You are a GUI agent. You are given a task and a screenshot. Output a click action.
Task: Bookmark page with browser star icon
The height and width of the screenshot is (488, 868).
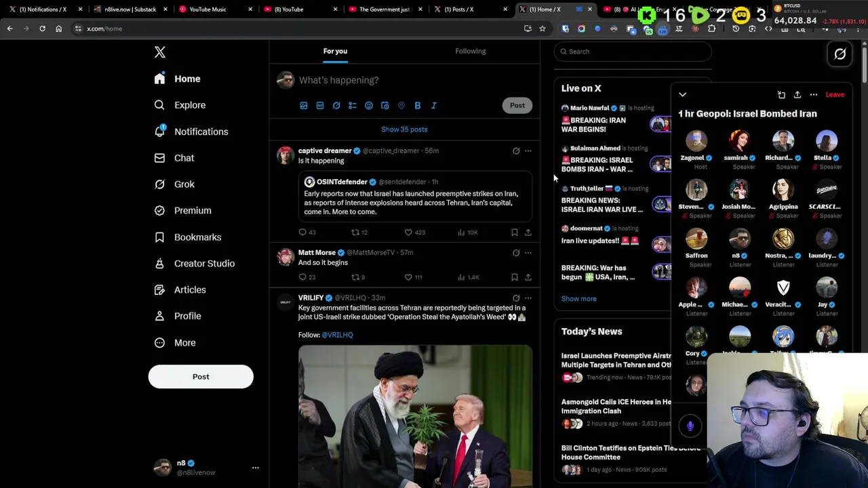click(542, 28)
